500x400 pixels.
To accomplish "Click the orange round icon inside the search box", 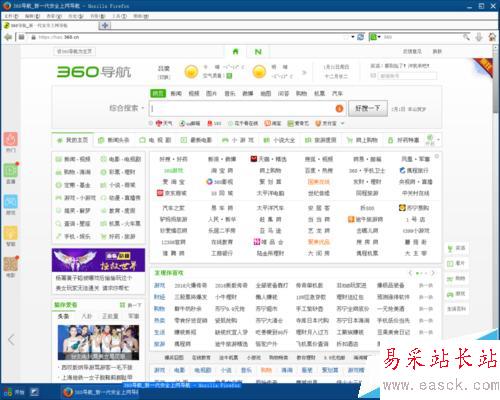I will click(x=339, y=108).
